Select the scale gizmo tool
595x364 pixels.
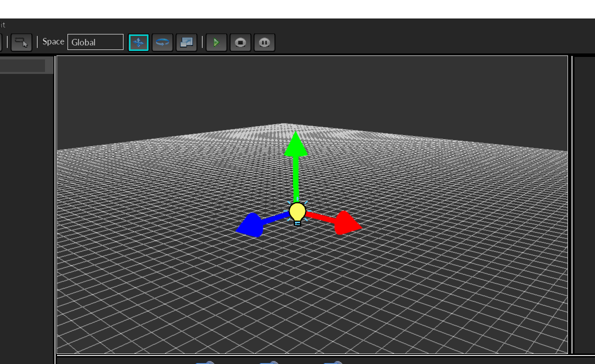click(186, 42)
